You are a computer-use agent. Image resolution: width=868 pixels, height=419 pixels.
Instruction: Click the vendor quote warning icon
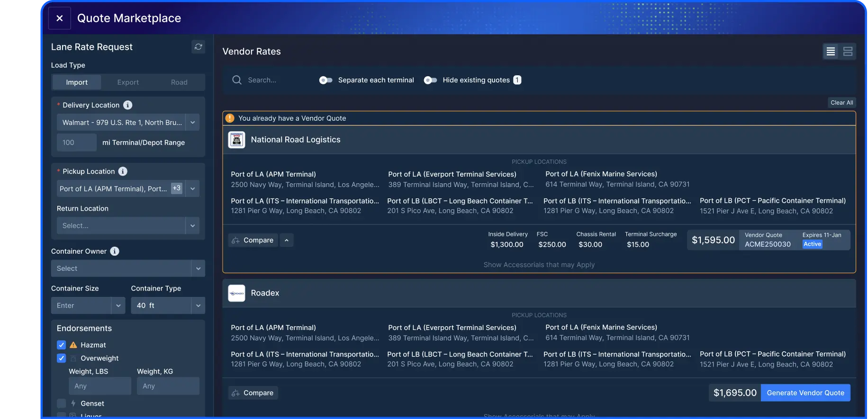coord(230,118)
